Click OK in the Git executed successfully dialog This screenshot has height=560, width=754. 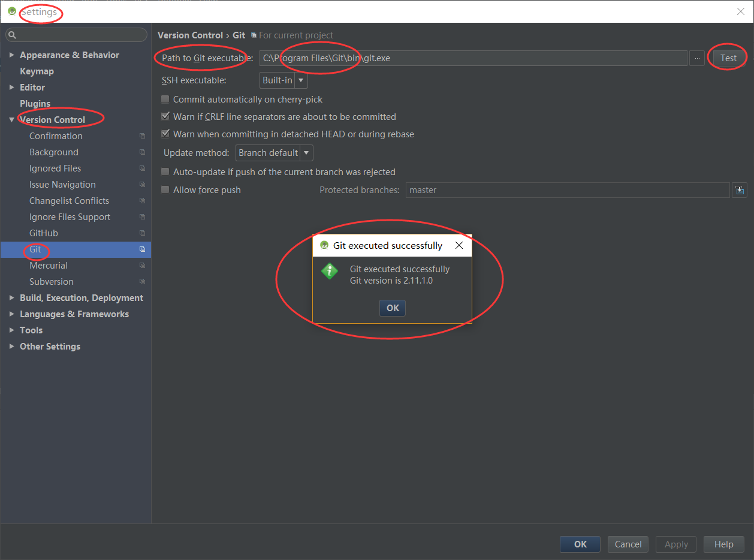(x=393, y=308)
